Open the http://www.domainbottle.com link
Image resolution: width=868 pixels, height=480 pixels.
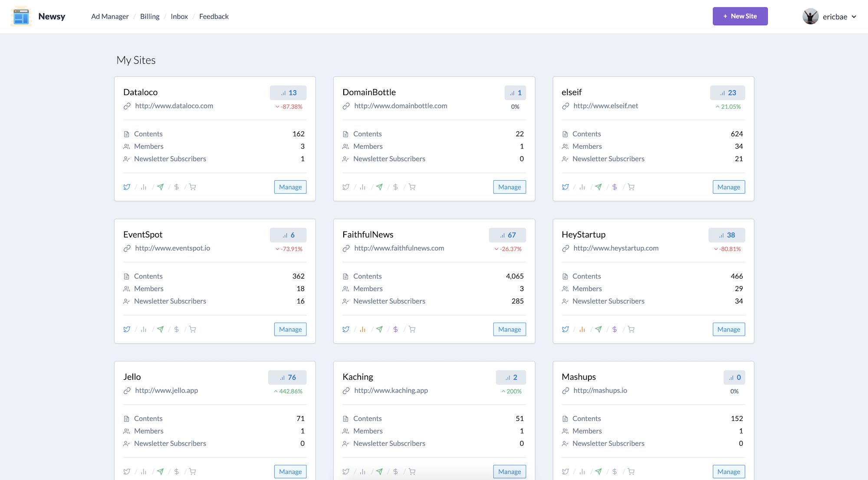[x=401, y=106]
